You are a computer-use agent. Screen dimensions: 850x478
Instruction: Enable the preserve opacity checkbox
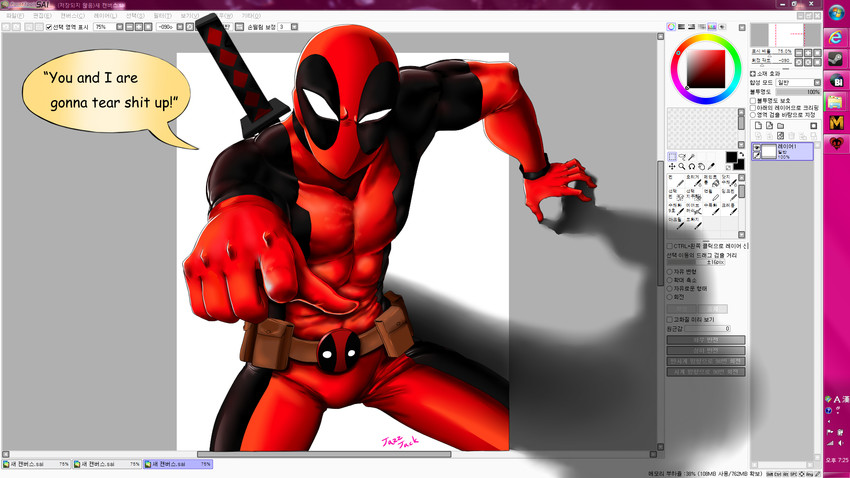pos(753,101)
